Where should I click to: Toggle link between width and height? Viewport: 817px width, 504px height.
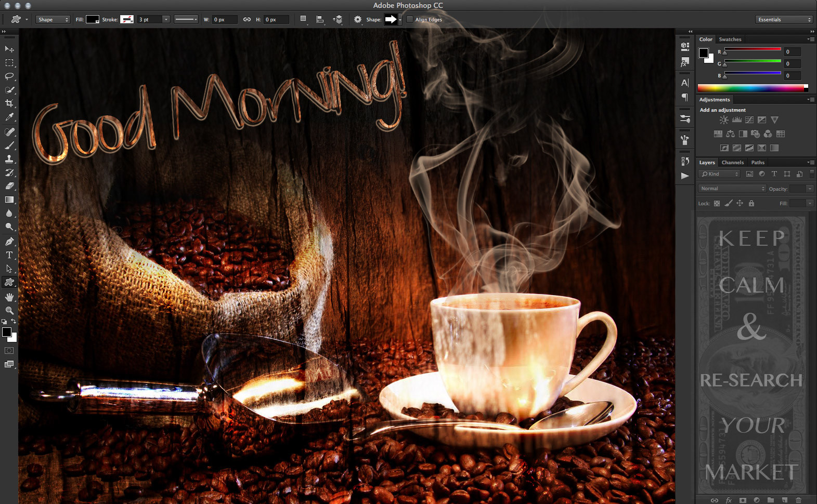coord(247,20)
